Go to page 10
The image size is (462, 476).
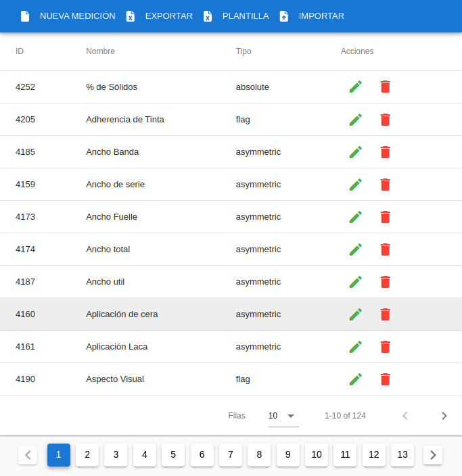(317, 455)
